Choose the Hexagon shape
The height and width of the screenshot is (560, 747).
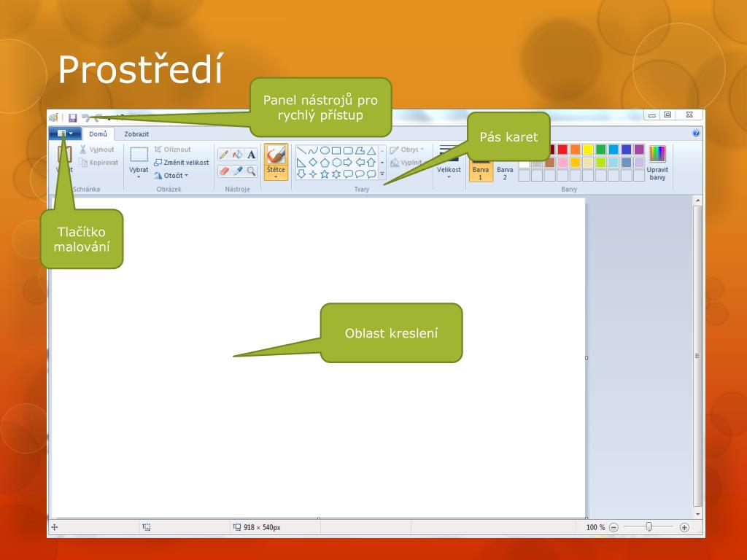336,163
